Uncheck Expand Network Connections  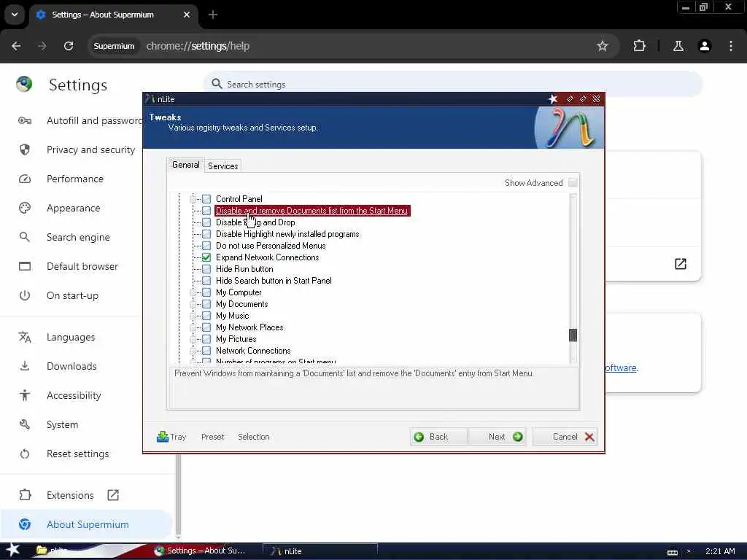(206, 257)
